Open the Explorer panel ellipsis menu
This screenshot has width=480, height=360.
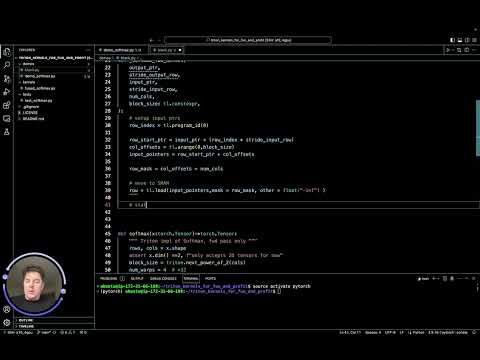(x=88, y=50)
